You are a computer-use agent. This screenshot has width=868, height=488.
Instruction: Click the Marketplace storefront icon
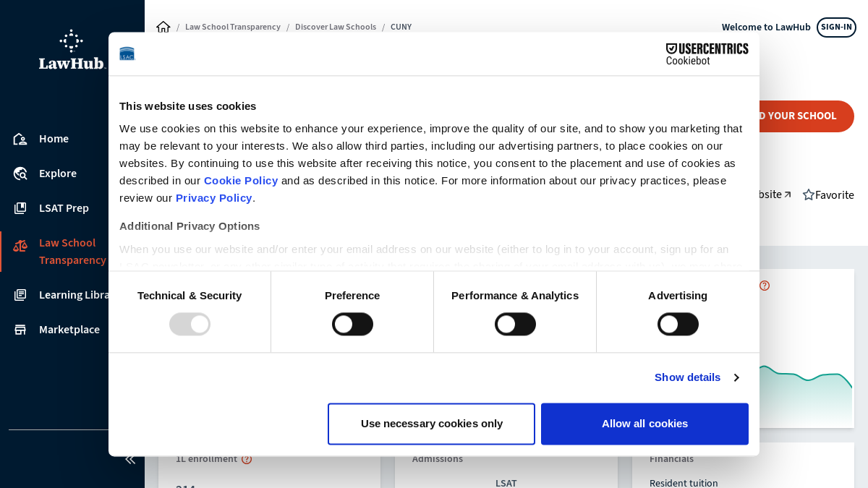point(20,330)
